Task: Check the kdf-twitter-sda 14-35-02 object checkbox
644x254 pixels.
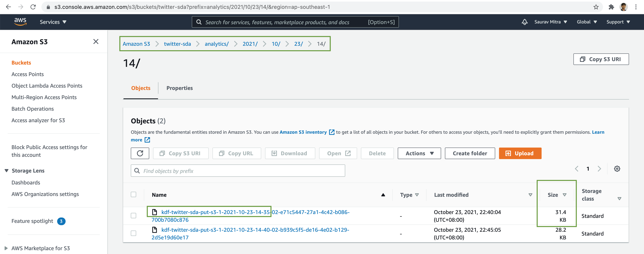Action: 133,216
